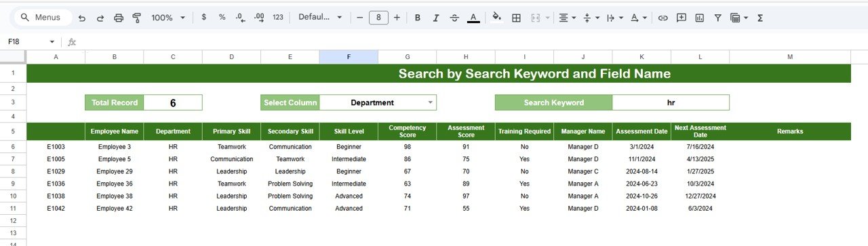Open the text color picker
The image size is (868, 246).
coord(473,18)
